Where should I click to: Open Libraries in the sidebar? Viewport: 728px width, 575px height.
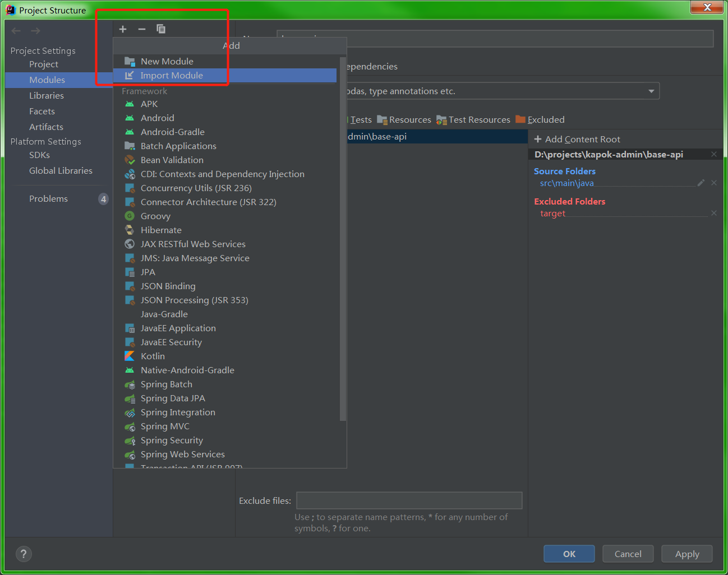59,96
